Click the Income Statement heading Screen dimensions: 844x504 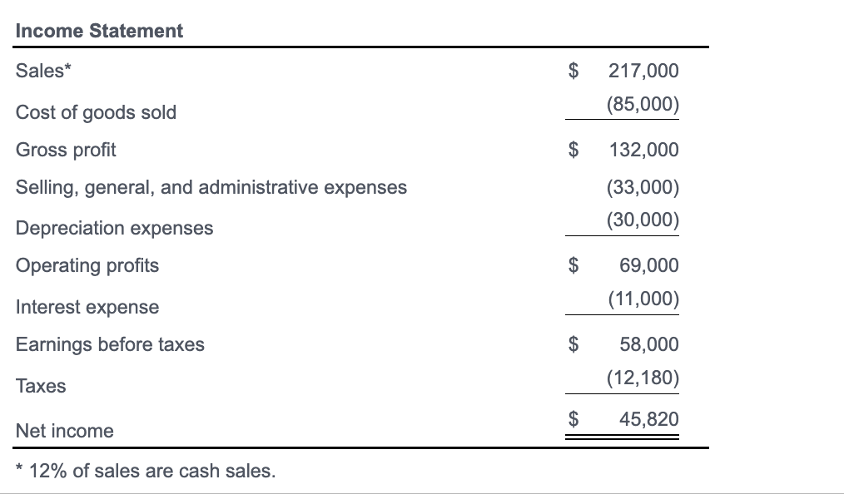pyautogui.click(x=99, y=31)
